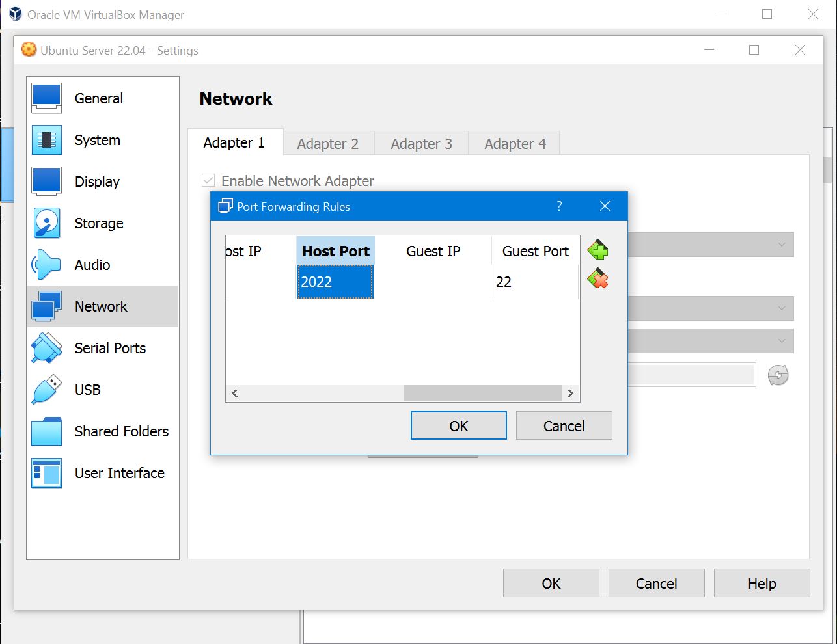The width and height of the screenshot is (837, 644).
Task: Expand the third dropdown behind the dialog
Action: pyautogui.click(x=711, y=341)
